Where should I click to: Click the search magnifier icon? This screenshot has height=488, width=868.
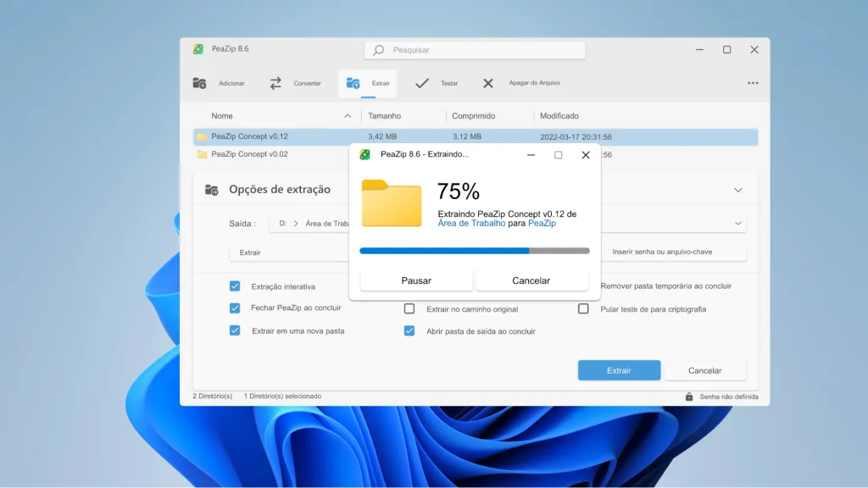pyautogui.click(x=379, y=50)
